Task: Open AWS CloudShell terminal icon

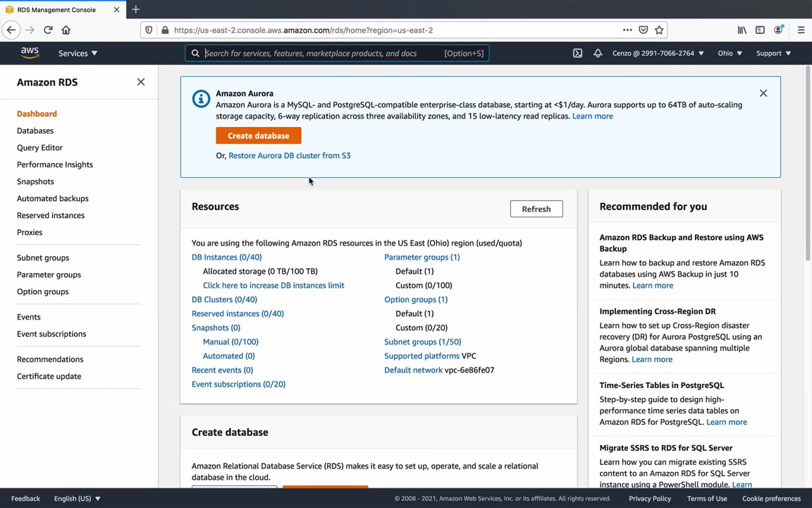Action: coord(577,53)
